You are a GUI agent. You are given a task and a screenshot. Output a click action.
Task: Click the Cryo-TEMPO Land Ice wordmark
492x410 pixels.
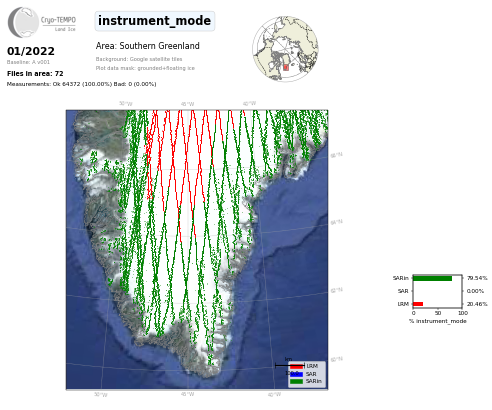[59, 24]
